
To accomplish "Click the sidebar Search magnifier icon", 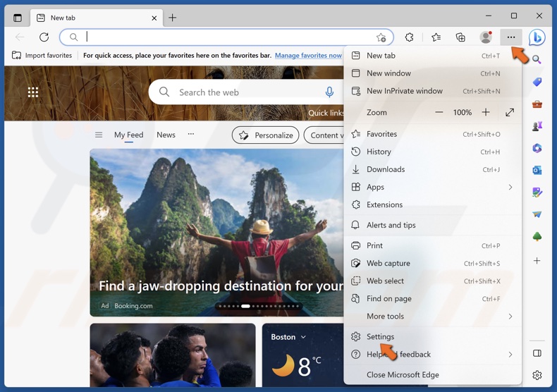I will pyautogui.click(x=537, y=60).
